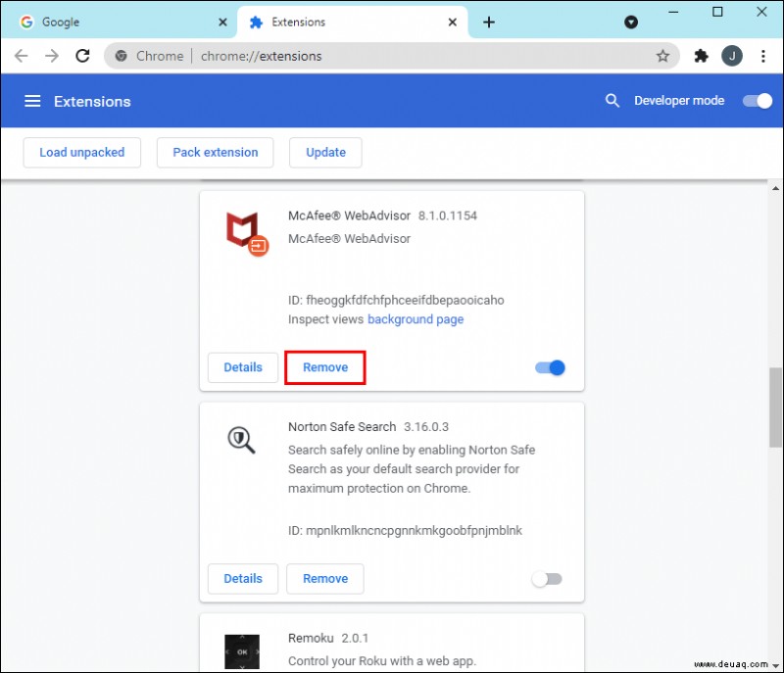Click the Norton version 3.16.0.3 text

pos(426,427)
